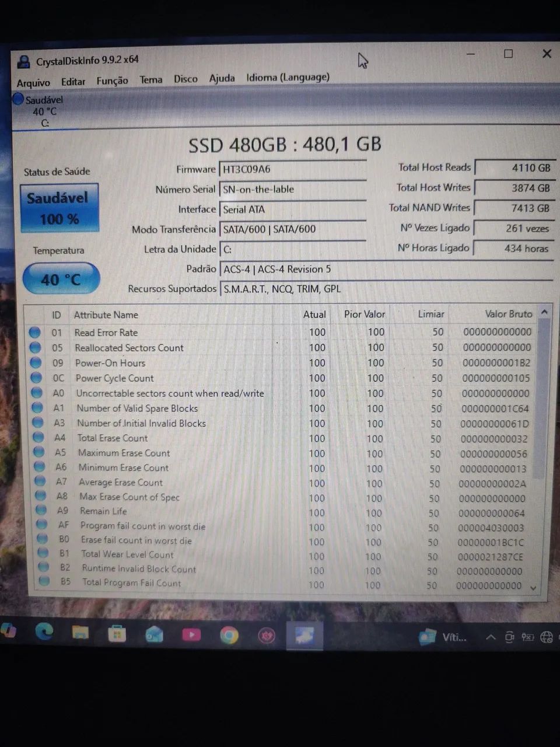Click the Letra da Unidade field C:
This screenshot has height=747, width=560.
(292, 249)
